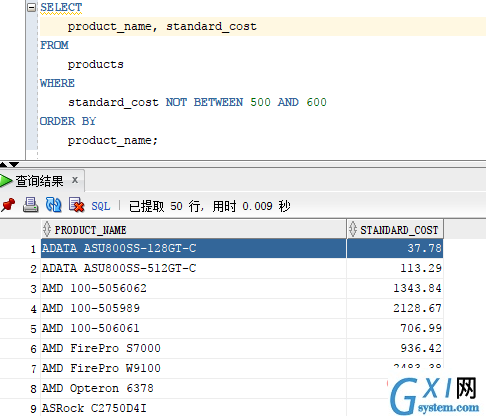
Task: Refresh the query results
Action: click(x=53, y=205)
